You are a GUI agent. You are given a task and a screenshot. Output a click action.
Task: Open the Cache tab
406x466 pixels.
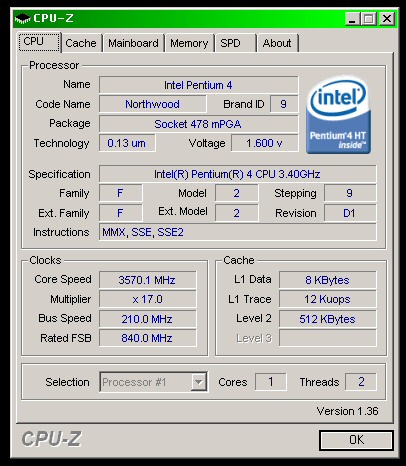point(81,43)
